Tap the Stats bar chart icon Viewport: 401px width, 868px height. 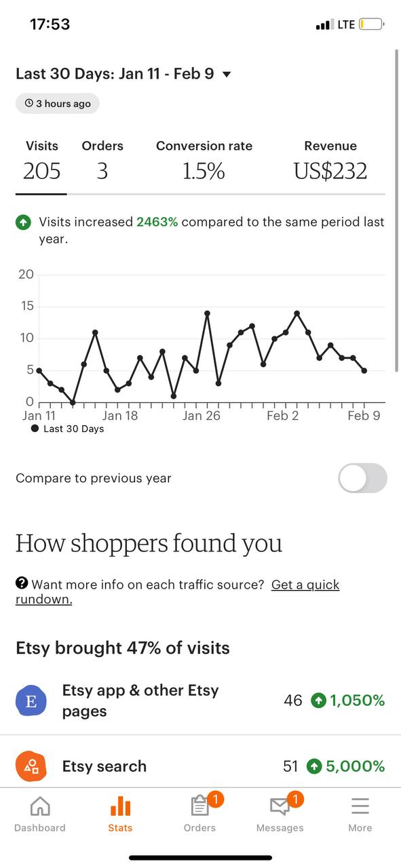120,806
